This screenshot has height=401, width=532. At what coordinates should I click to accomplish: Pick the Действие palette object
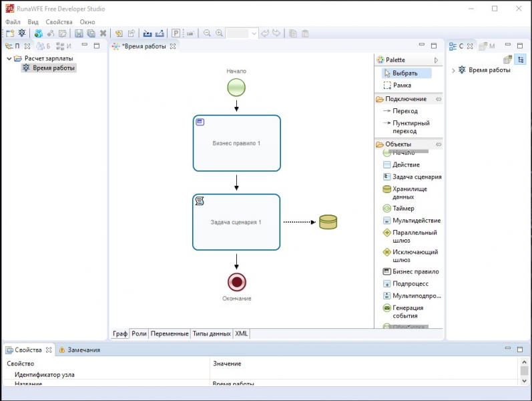pyautogui.click(x=401, y=164)
